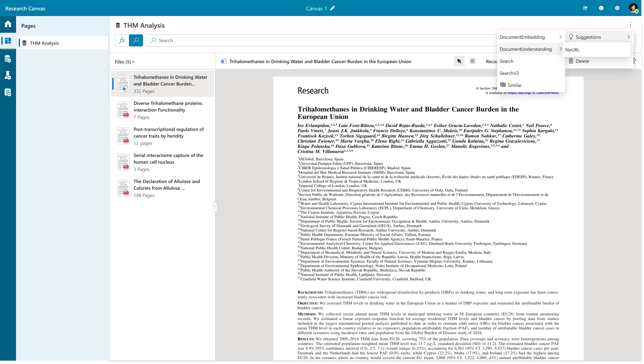Screen dimensions: 644x364
Task: Toggle the formula fx mode button
Action: pos(122,40)
